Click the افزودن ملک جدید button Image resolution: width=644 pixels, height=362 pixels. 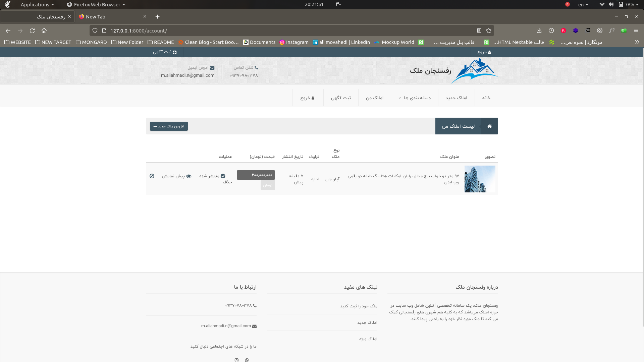coord(169,126)
